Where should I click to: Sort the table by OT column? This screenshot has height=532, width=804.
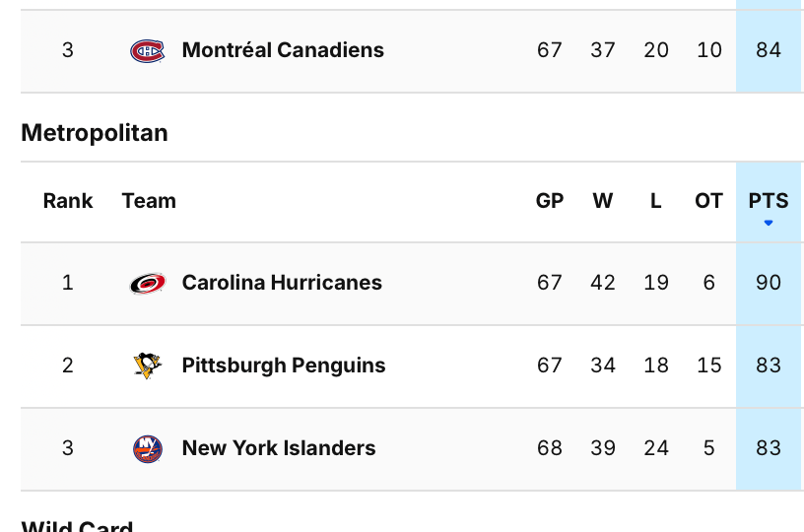click(x=709, y=201)
